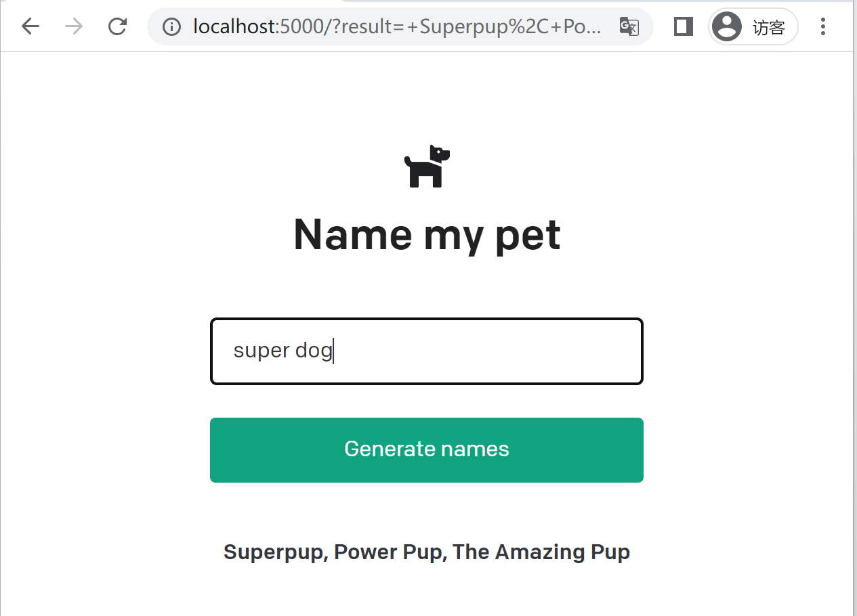
Task: Click the 访客 guest profile label
Action: [769, 27]
